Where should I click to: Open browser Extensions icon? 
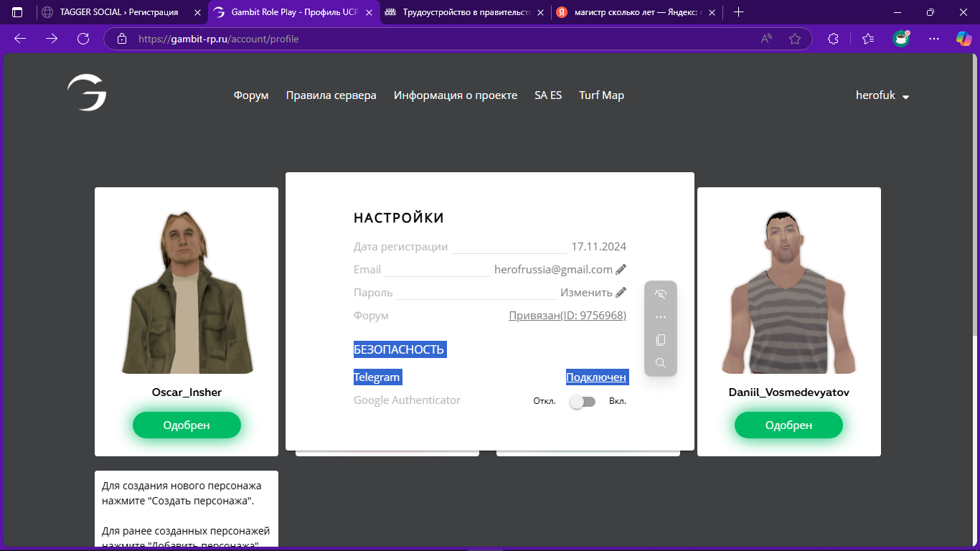(x=834, y=39)
